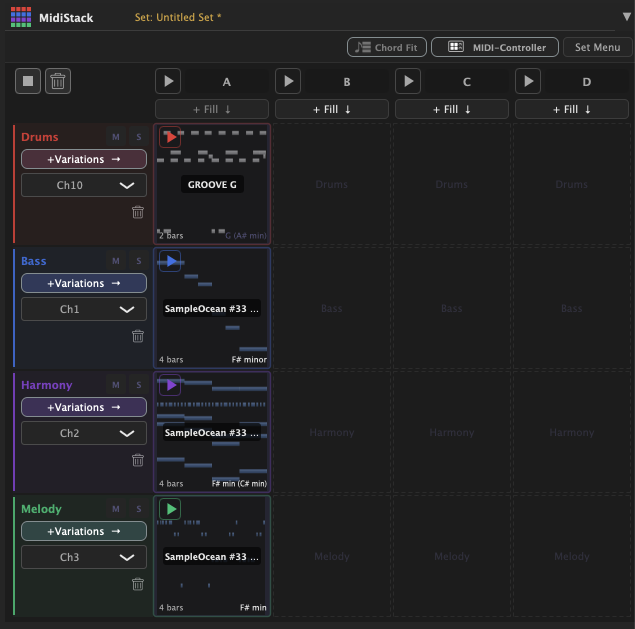This screenshot has width=635, height=629.
Task: Delete the Bass track with its trash icon
Action: (138, 336)
